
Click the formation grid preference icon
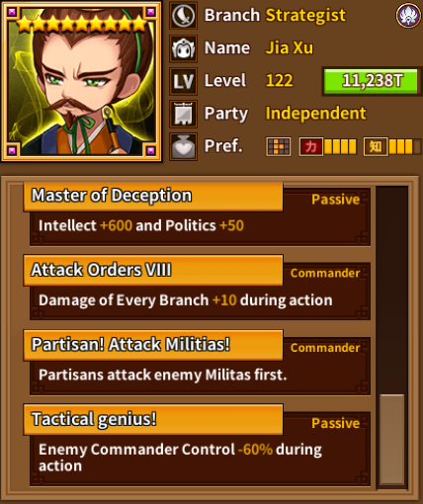click(279, 146)
